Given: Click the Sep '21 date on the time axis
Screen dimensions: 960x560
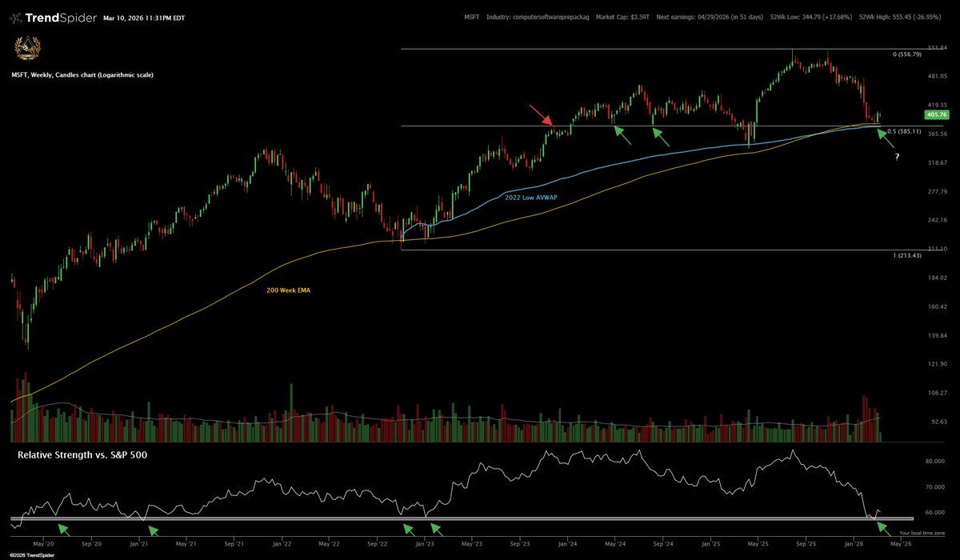Looking at the screenshot, I should coord(234,543).
